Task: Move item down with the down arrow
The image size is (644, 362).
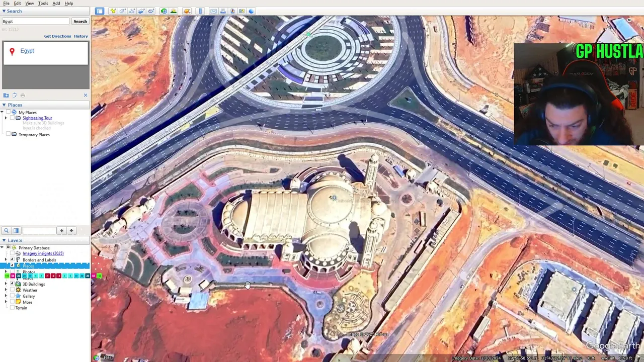Action: pyautogui.click(x=71, y=230)
